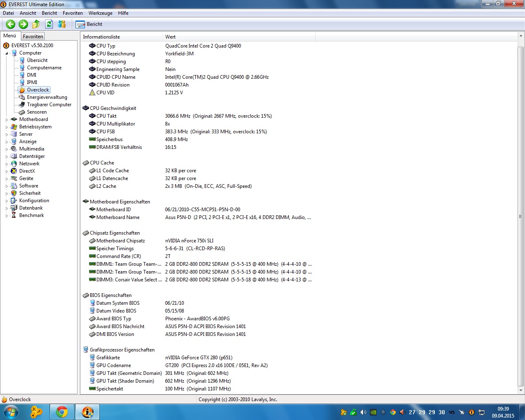The width and height of the screenshot is (525, 420).
Task: Select the L2 Cache row
Action: pyautogui.click(x=197, y=186)
